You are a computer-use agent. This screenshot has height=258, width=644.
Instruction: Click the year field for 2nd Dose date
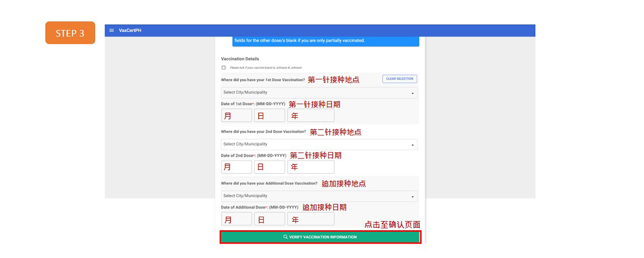coord(311,167)
